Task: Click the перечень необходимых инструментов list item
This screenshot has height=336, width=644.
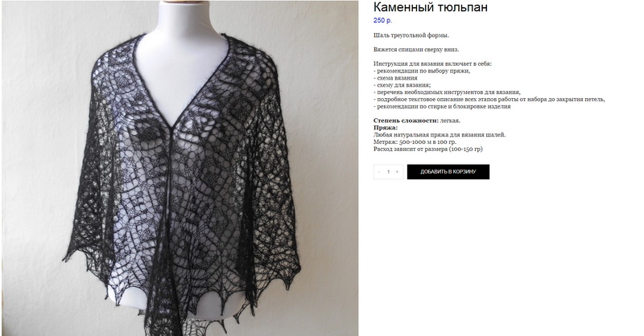Action: tap(447, 92)
